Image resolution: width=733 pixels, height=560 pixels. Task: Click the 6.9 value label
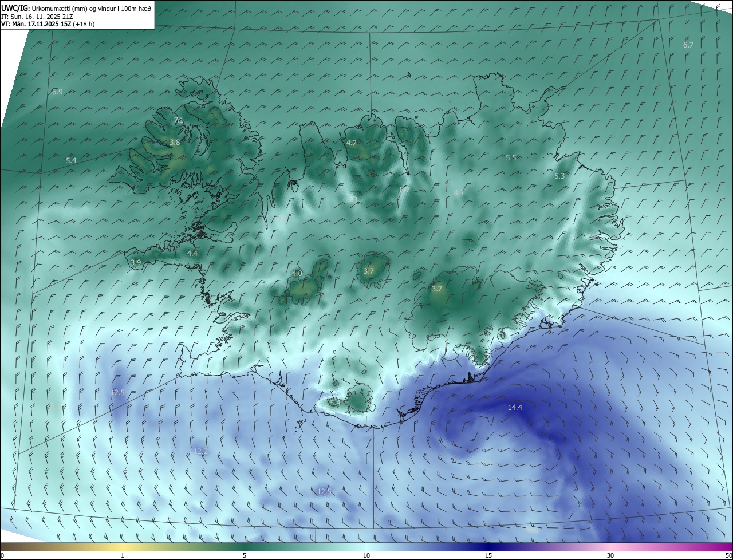click(x=57, y=92)
